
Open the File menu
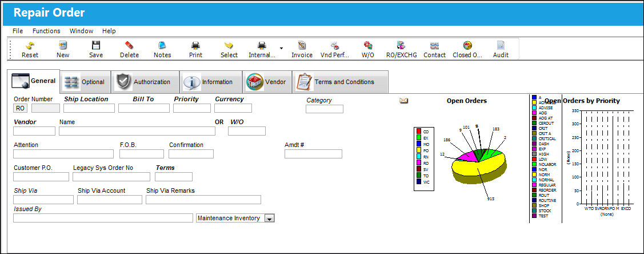18,31
